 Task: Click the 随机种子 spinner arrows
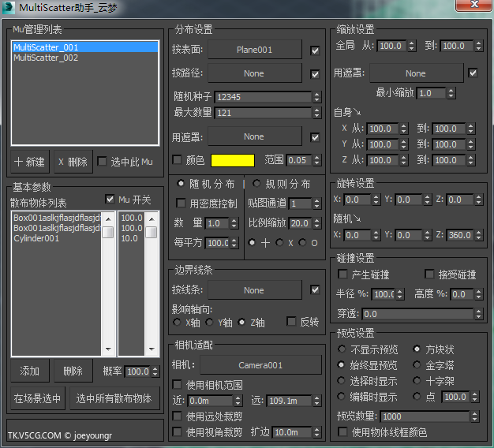317,97
